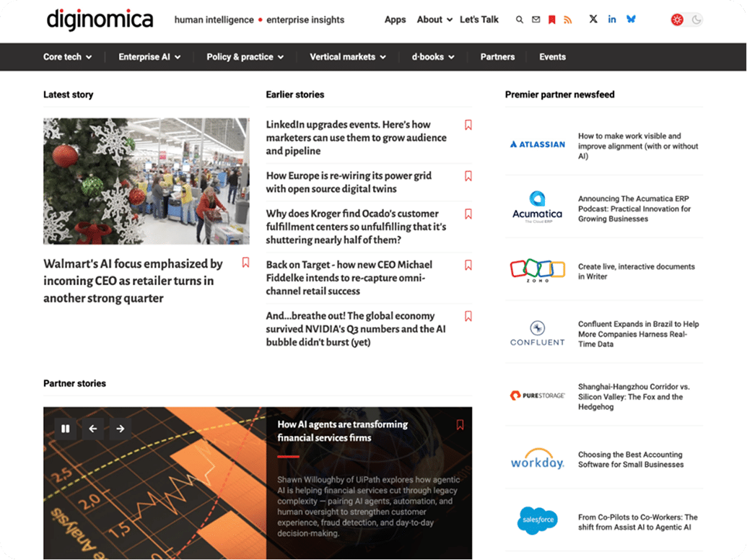Open the X (Twitter) social icon
This screenshot has height=560, width=747.
point(593,19)
